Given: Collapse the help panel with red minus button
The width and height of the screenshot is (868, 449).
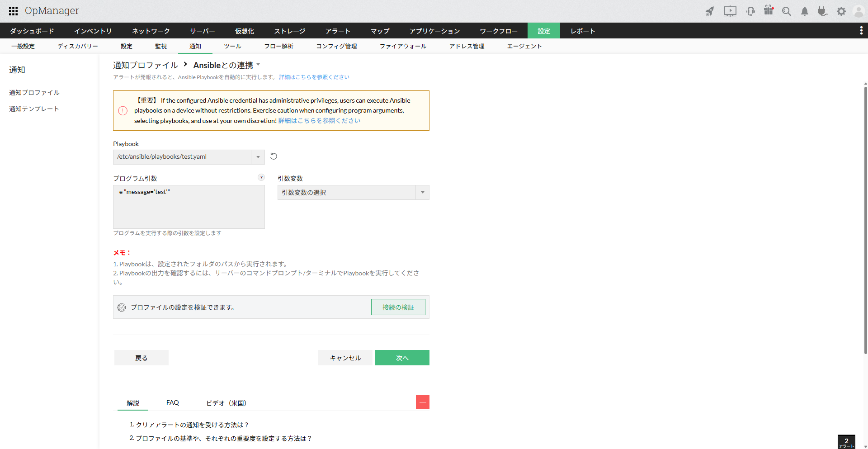Looking at the screenshot, I should coord(423,402).
